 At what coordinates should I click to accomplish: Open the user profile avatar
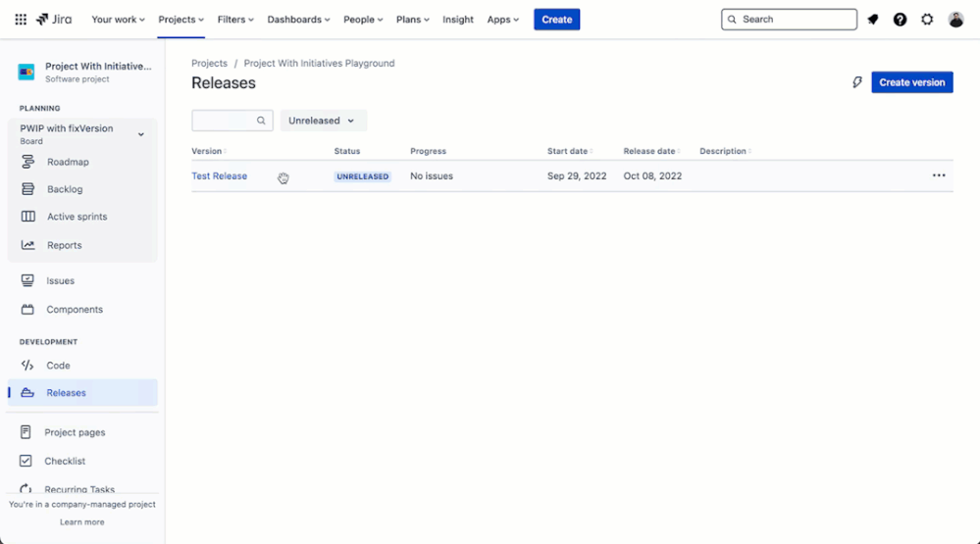pyautogui.click(x=955, y=20)
